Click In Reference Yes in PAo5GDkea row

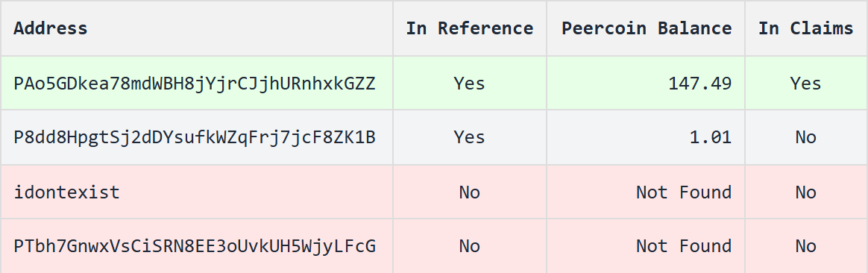coord(470,84)
